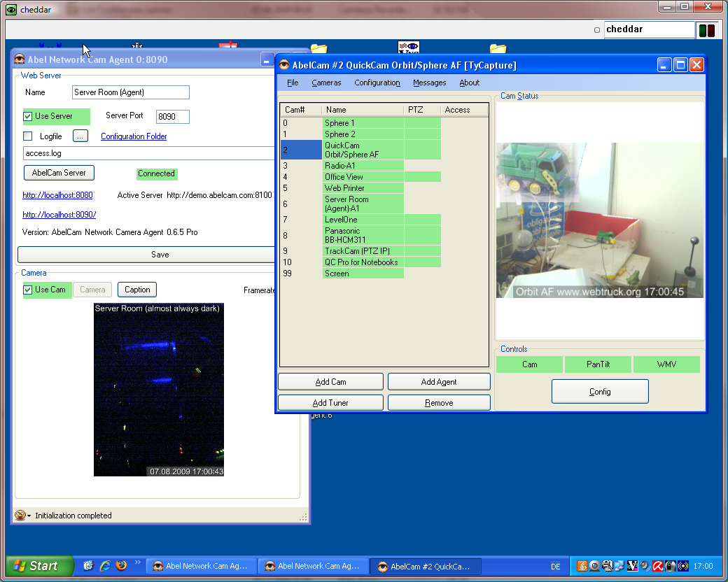The width and height of the screenshot is (728, 582).
Task: Click the show desktop quick launch icon
Action: pyautogui.click(x=88, y=565)
